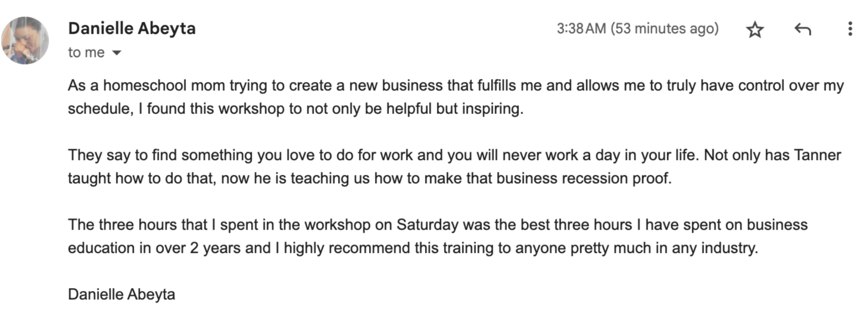Open the three-dot More options menu
This screenshot has height=311, width=868.
click(x=850, y=29)
